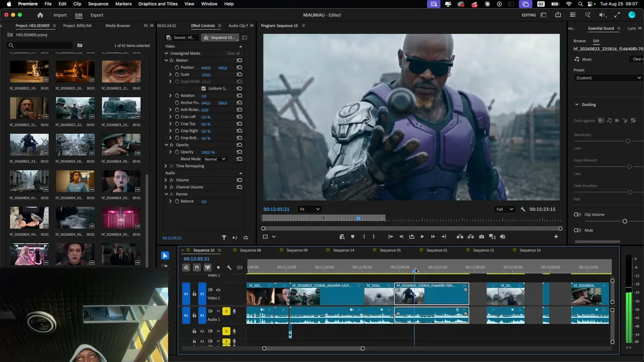Collapse the Opacity effect group

coord(166,145)
